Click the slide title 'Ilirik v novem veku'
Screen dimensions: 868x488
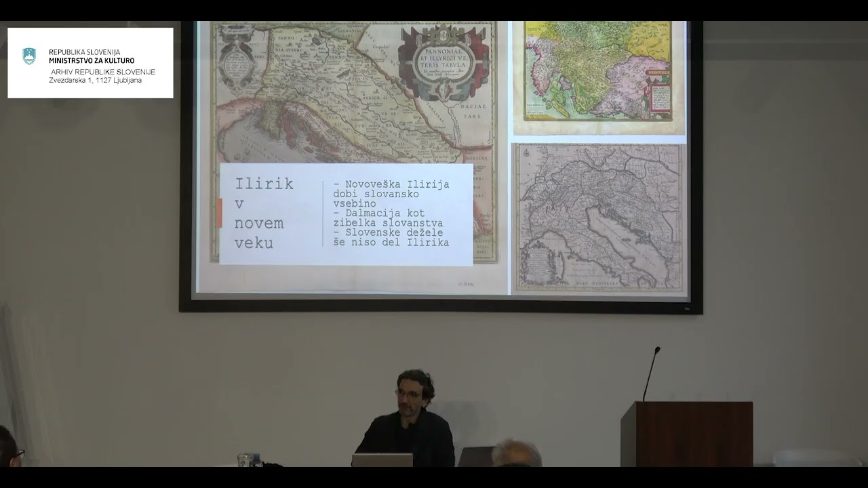pos(264,213)
